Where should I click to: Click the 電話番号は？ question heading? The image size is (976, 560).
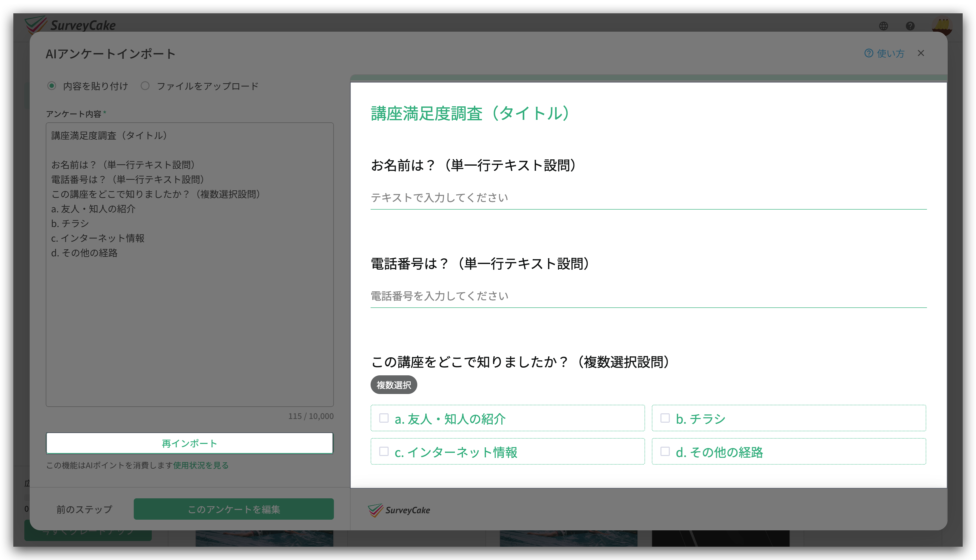(x=481, y=264)
